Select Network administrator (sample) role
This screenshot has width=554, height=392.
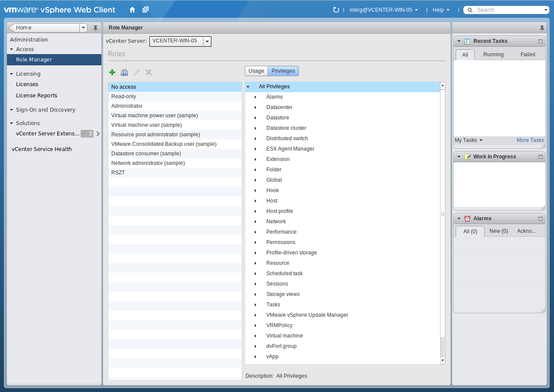coord(175,163)
